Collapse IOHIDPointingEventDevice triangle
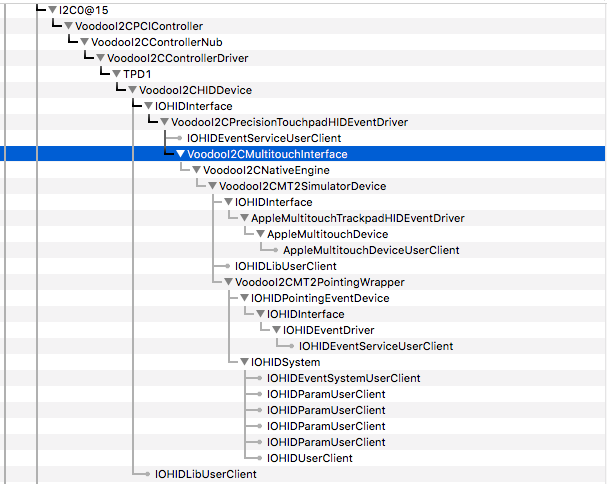607x484 pixels. 244,298
